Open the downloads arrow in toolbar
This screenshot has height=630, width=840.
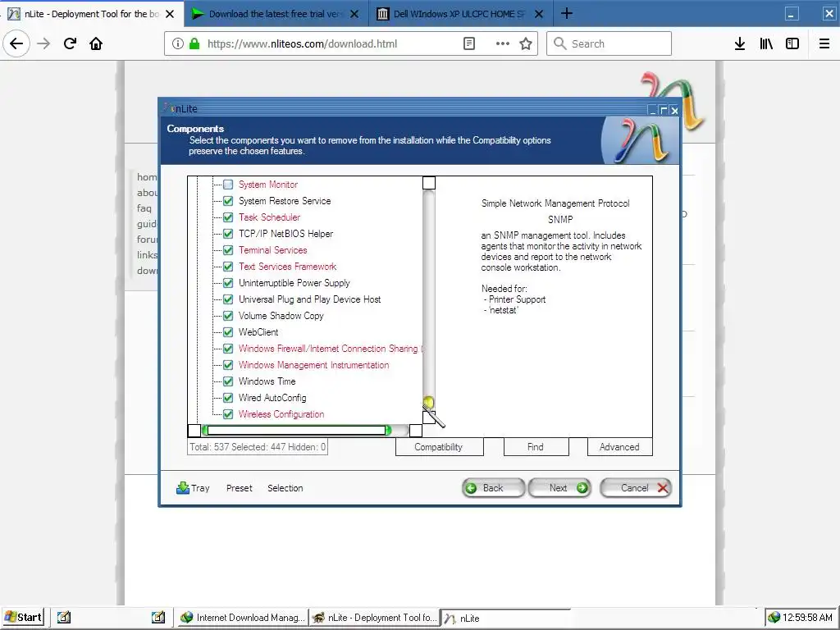pos(740,43)
